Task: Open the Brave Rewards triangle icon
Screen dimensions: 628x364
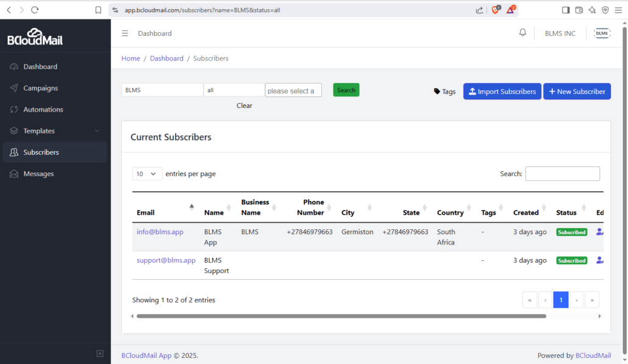Action: pyautogui.click(x=511, y=10)
